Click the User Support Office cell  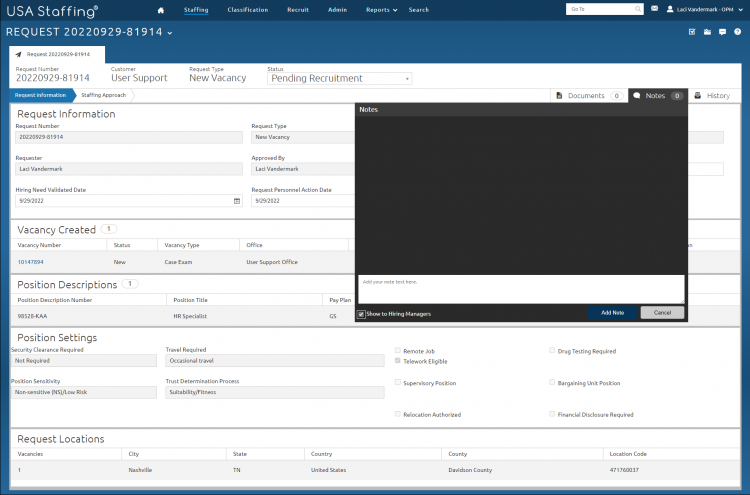pos(272,262)
